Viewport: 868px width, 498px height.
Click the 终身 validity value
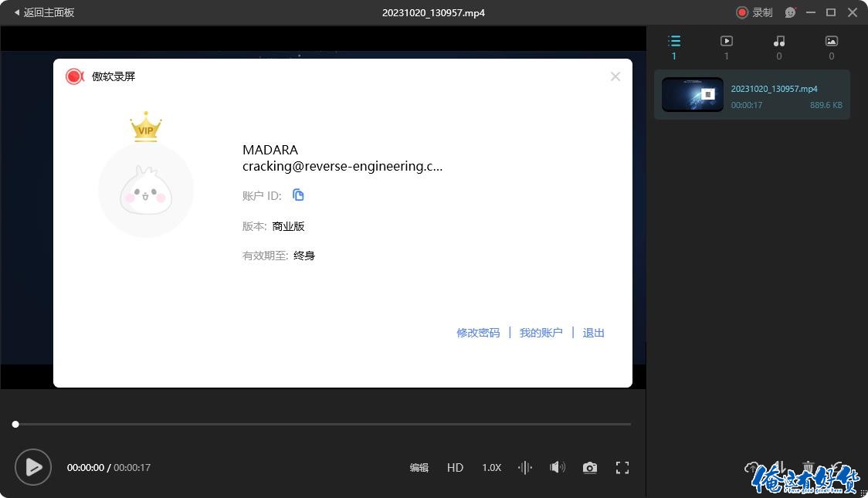304,256
